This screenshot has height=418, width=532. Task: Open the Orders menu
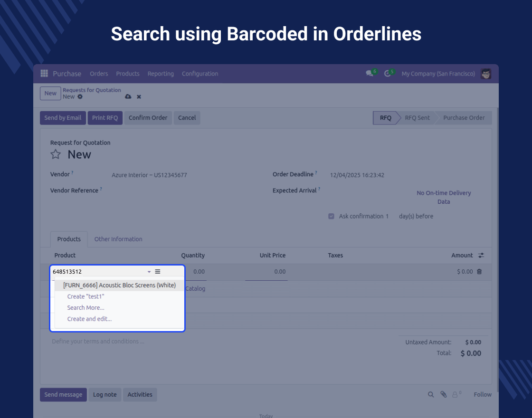[99, 74]
